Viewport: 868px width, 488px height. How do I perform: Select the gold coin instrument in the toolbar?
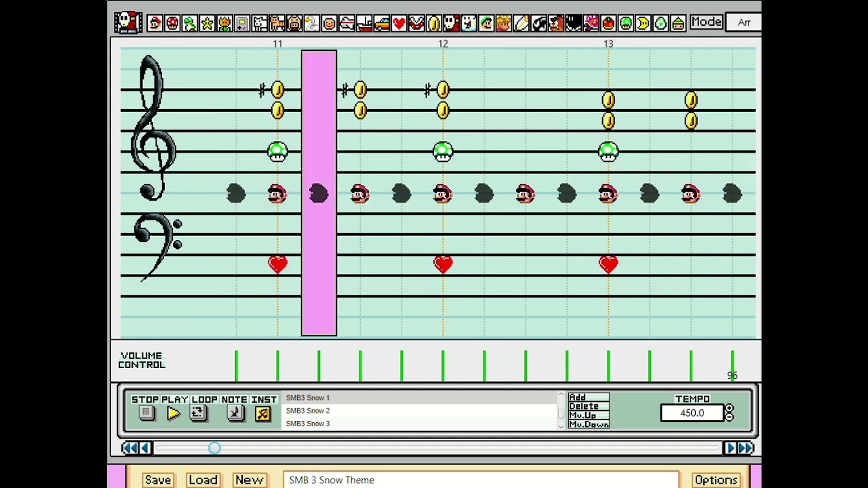coord(433,24)
